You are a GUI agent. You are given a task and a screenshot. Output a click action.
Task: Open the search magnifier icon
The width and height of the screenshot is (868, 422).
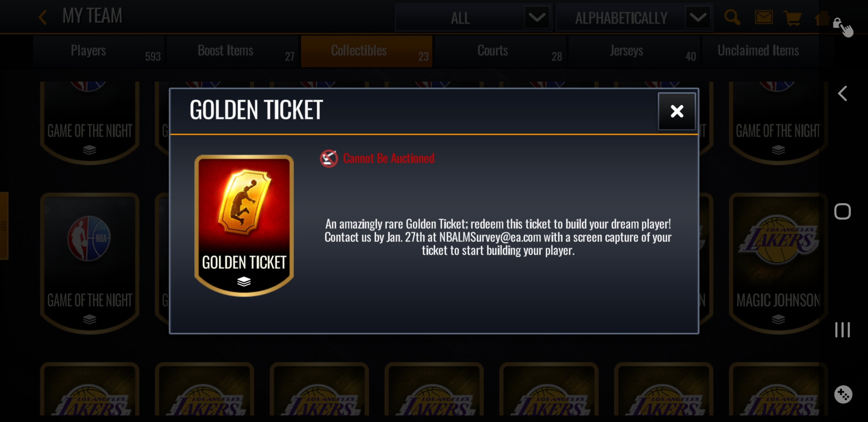732,18
